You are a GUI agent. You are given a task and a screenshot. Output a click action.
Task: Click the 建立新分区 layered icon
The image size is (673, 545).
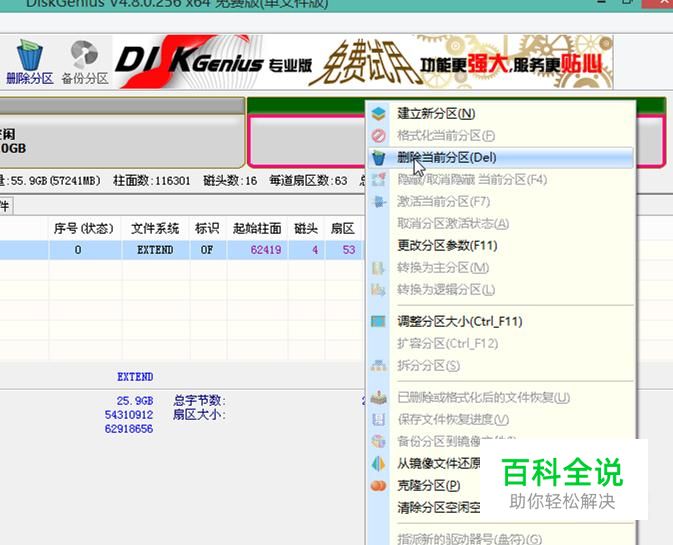(379, 114)
